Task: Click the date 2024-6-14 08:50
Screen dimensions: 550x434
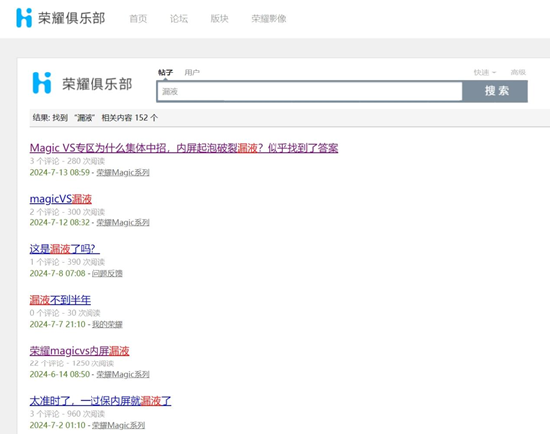Action: point(60,374)
